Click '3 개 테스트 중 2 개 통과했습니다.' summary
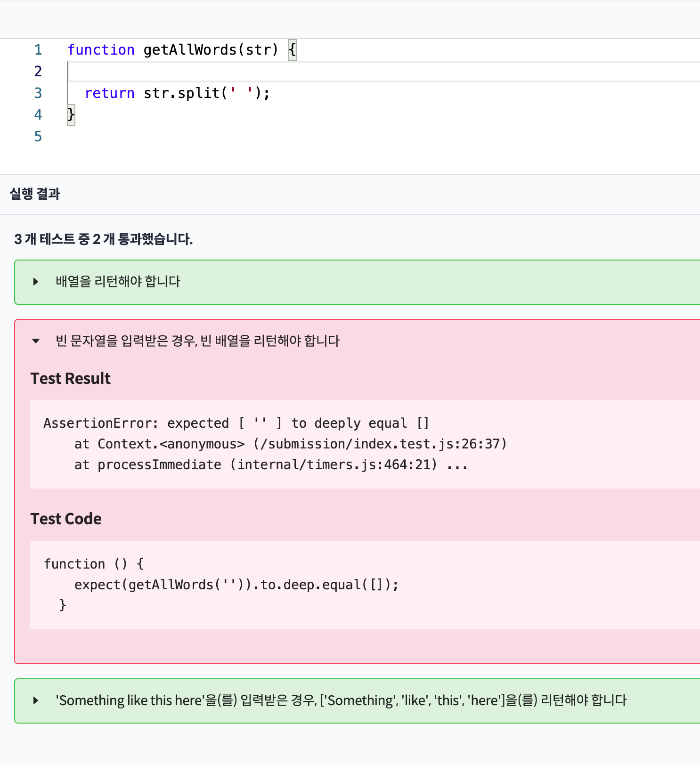The height and width of the screenshot is (765, 700). pos(103,239)
